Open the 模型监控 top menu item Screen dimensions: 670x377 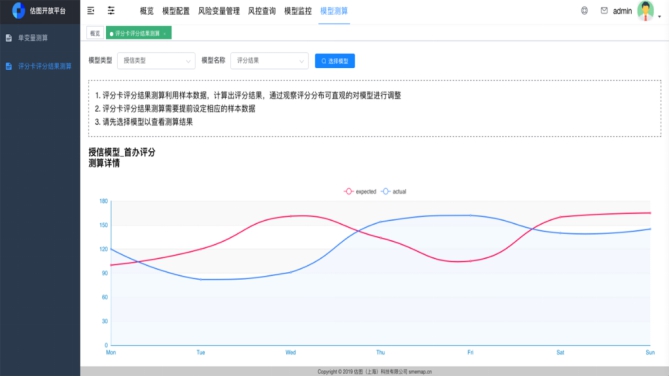click(x=298, y=11)
